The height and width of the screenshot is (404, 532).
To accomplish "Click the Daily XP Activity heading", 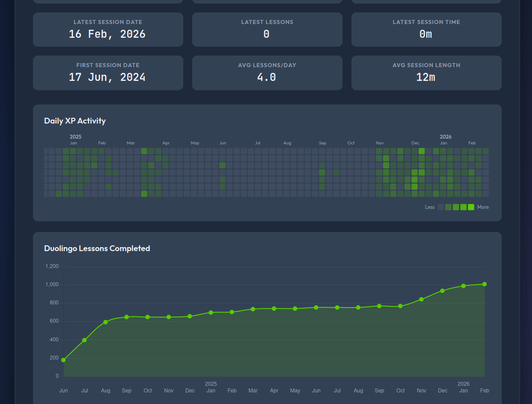I will 75,120.
